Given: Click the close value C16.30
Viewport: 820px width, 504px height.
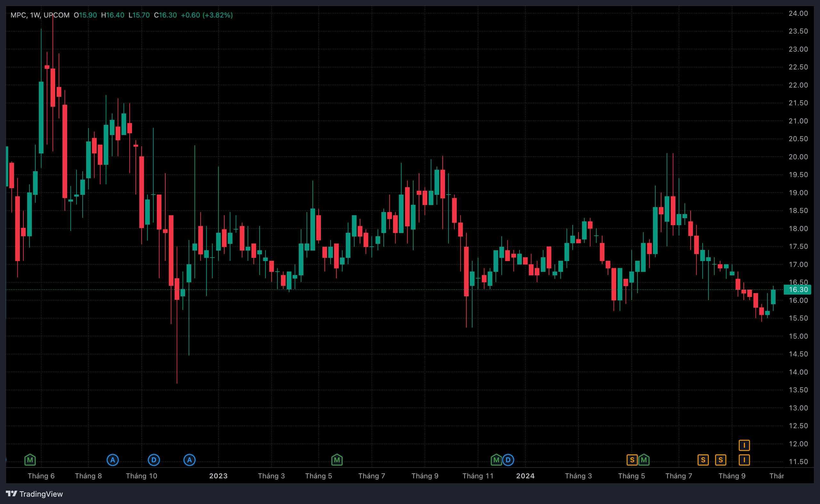Looking at the screenshot, I should click(166, 15).
